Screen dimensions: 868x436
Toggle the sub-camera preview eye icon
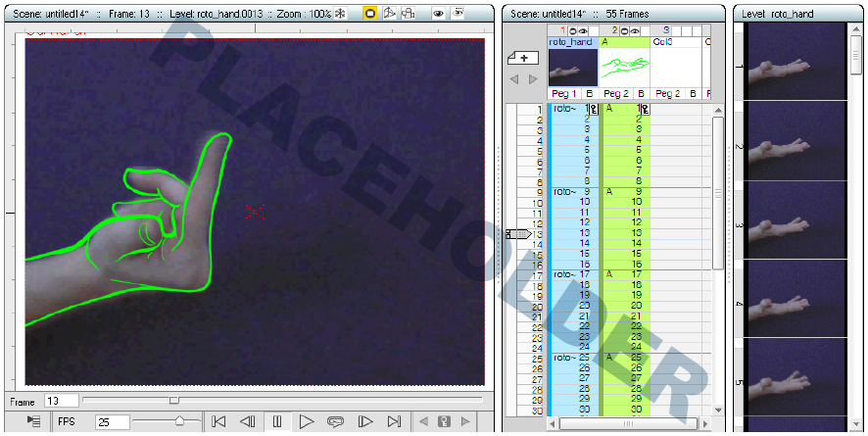click(x=457, y=13)
